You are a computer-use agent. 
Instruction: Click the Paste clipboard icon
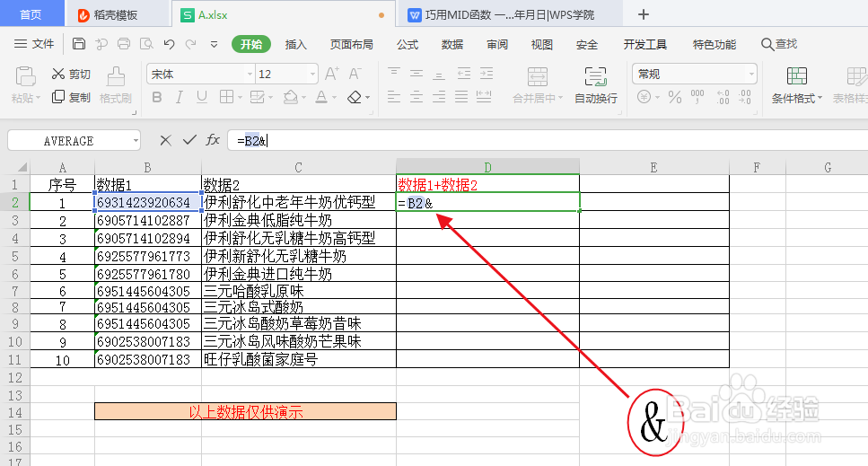pyautogui.click(x=25, y=76)
